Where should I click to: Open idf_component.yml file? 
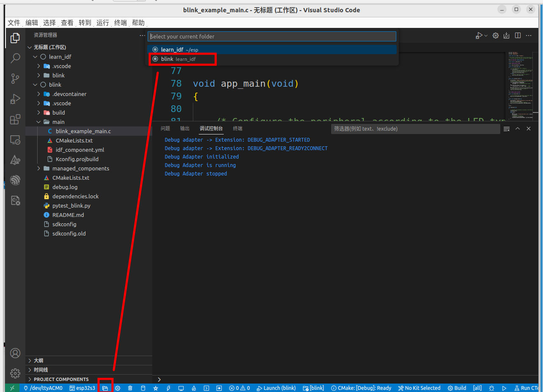coord(80,150)
